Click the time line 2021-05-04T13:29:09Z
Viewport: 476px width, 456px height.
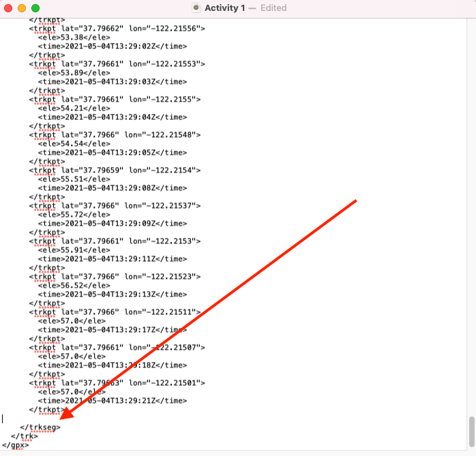point(113,224)
